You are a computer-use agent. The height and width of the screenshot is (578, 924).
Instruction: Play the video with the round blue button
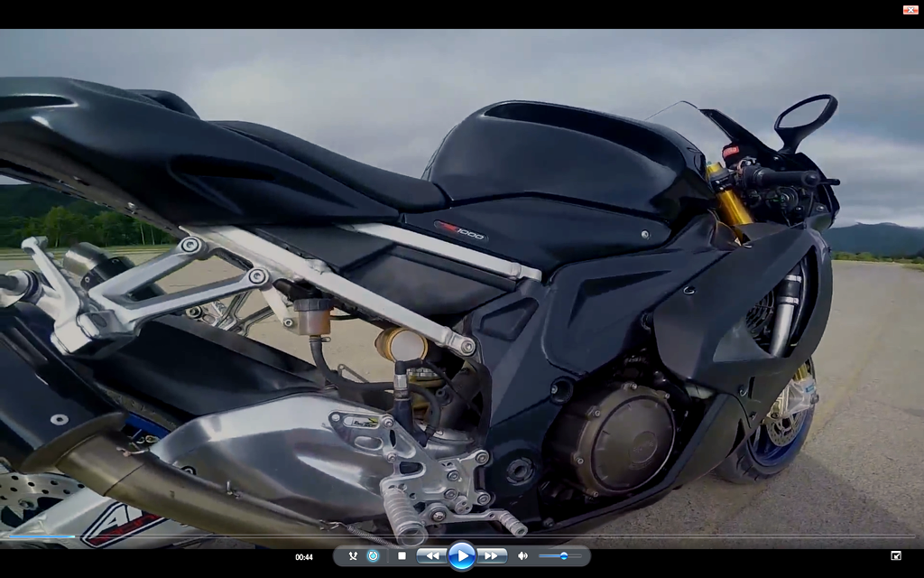461,555
